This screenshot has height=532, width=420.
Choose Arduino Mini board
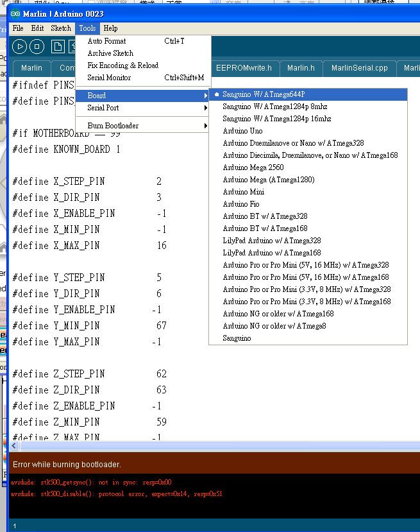tap(308, 192)
